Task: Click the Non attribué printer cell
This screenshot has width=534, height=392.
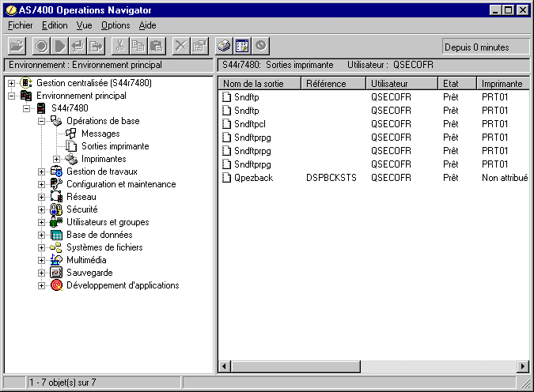Action: [x=505, y=178]
